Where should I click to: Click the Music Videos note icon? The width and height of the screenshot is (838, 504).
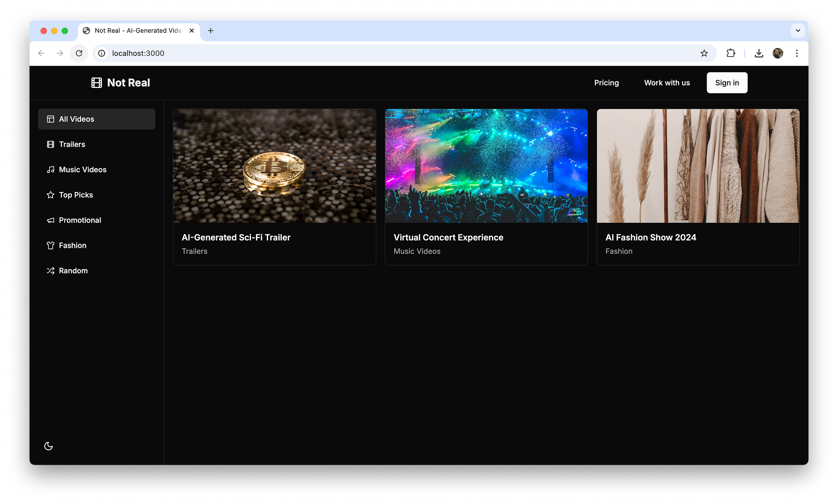point(51,170)
